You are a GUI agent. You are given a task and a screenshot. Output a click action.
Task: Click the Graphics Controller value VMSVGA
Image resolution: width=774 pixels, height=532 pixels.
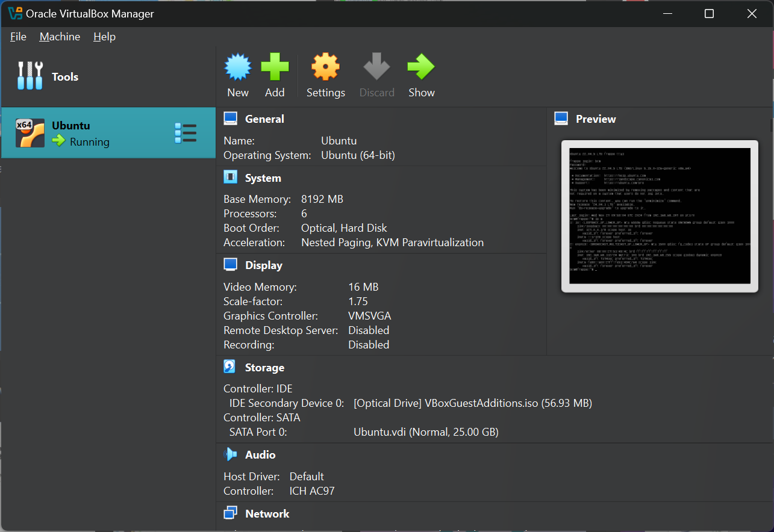pyautogui.click(x=370, y=316)
